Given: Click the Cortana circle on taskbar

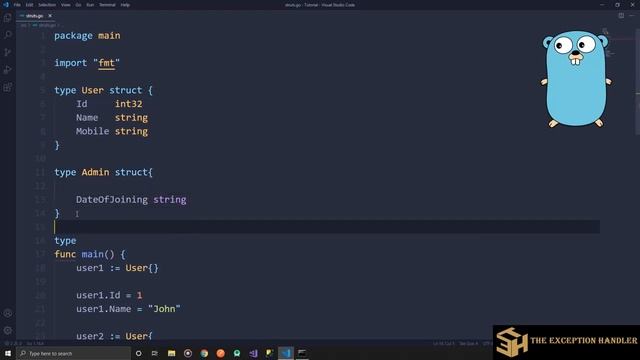Looking at the screenshot, I should tap(139, 353).
